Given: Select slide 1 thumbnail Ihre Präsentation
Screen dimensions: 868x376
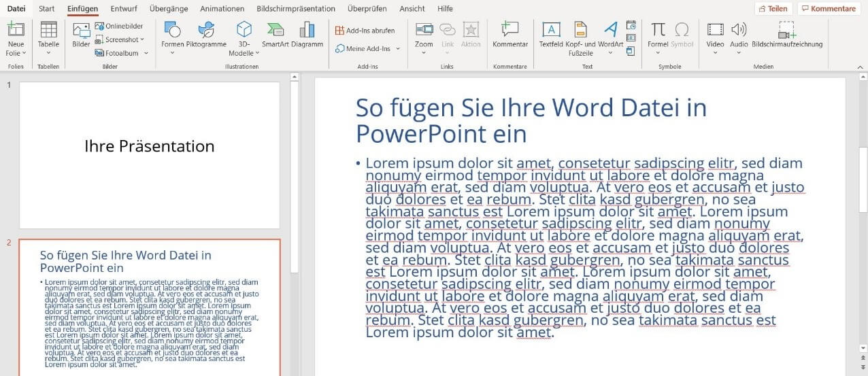Looking at the screenshot, I should [149, 155].
